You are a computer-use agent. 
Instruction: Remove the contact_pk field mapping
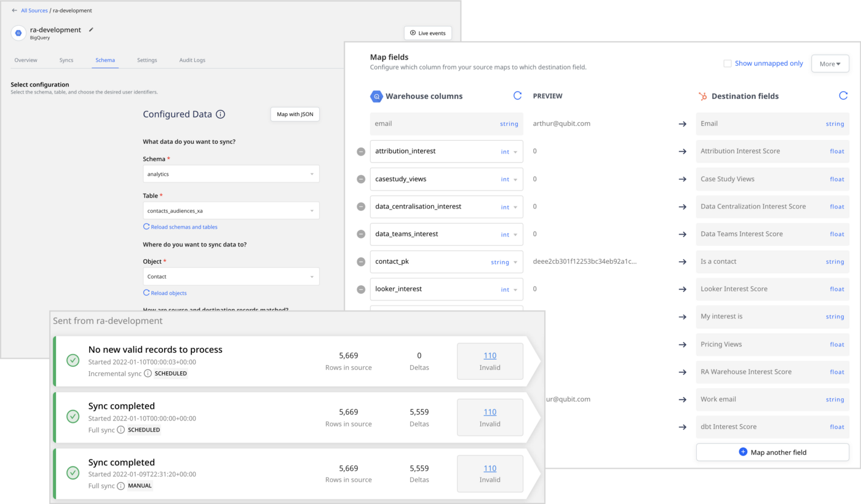tap(361, 262)
